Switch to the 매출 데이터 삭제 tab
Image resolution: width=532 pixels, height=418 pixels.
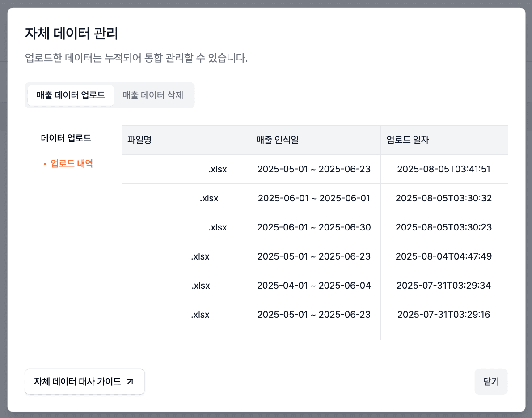tap(153, 95)
